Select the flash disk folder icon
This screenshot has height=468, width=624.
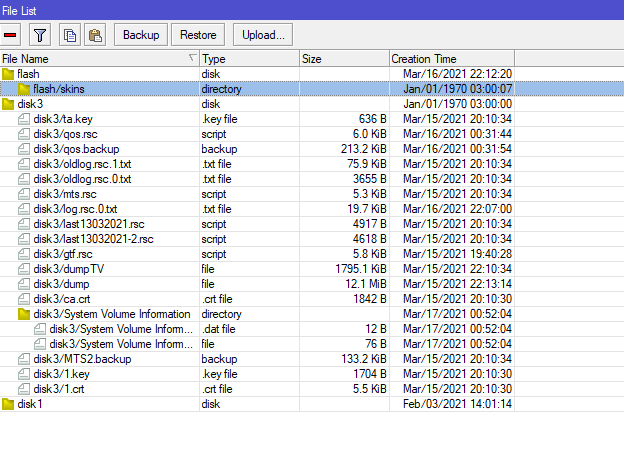pyautogui.click(x=8, y=74)
